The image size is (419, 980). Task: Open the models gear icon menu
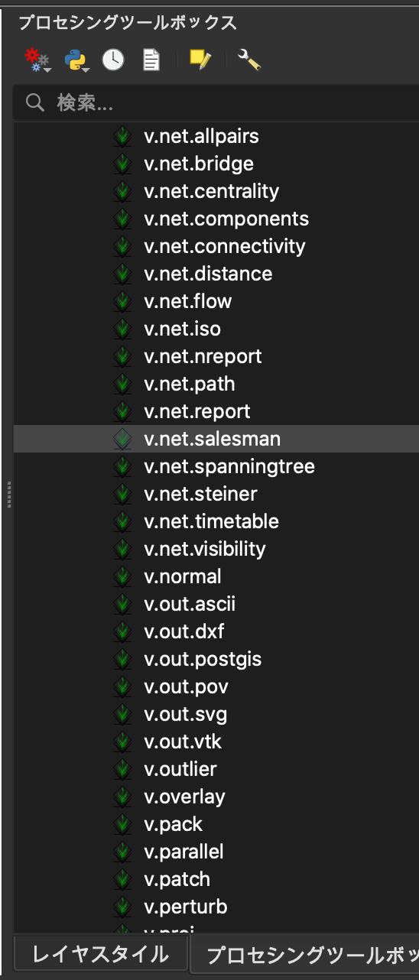click(37, 60)
